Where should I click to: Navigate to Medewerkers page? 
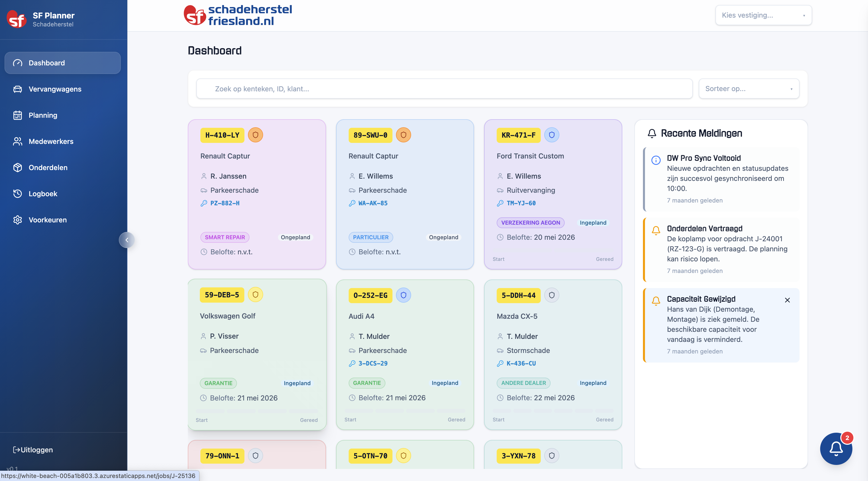[63, 141]
